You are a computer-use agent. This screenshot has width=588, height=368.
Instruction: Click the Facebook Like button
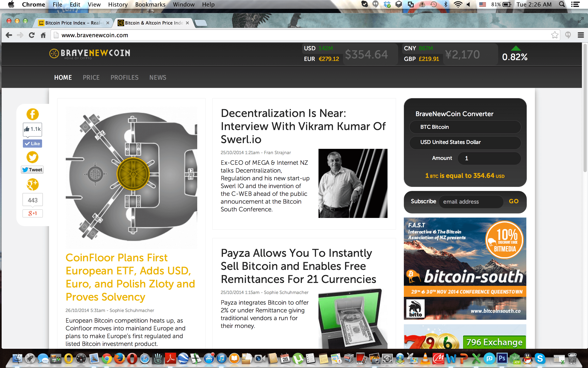32,144
